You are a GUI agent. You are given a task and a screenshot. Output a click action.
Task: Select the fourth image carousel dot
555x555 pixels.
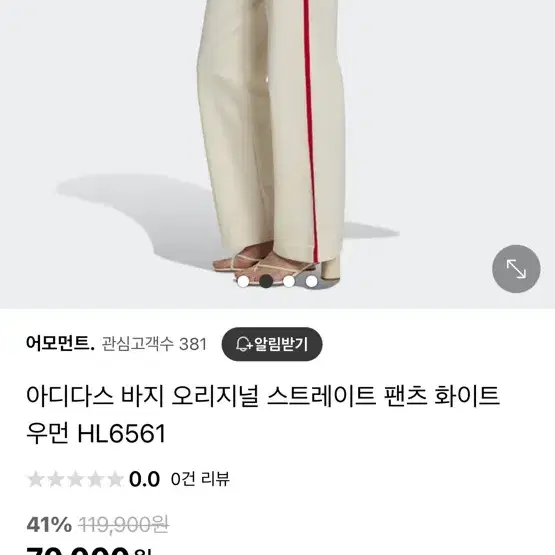pos(311,281)
